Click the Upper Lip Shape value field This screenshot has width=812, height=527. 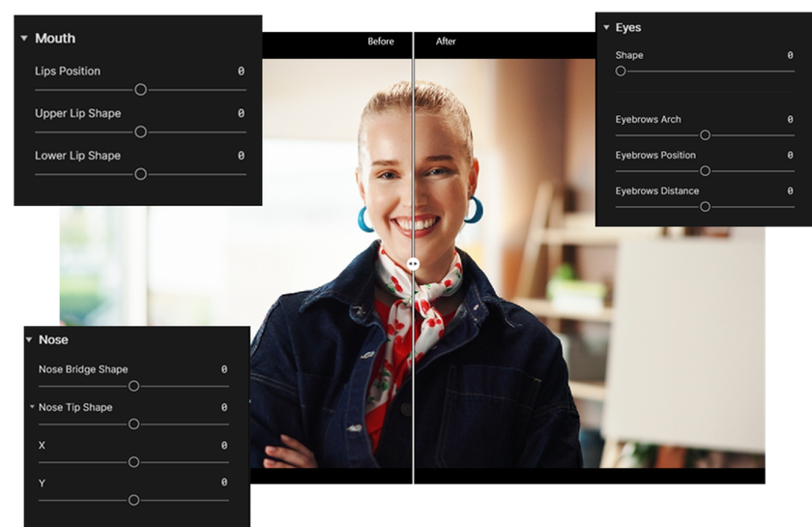point(241,113)
